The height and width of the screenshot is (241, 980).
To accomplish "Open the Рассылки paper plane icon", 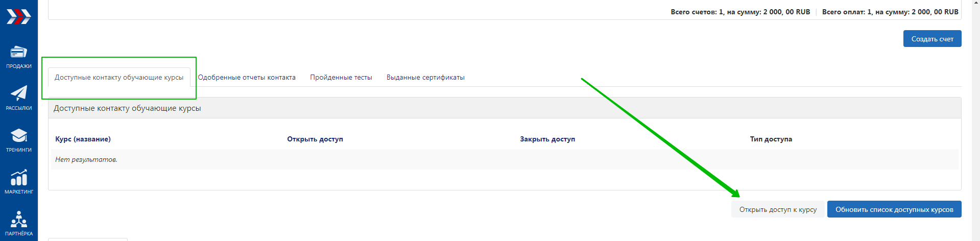I will (x=19, y=94).
